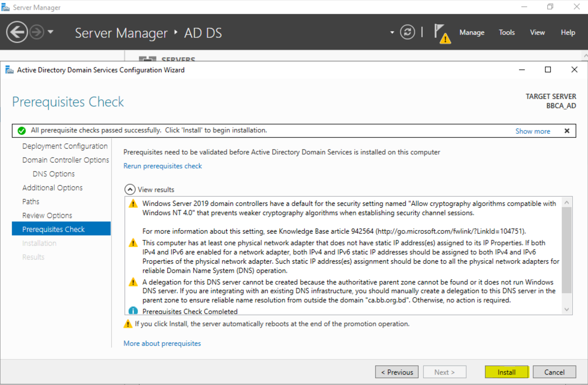Click warning icon beside static IP message
Viewport: 588px width, 385px height.
(x=133, y=243)
